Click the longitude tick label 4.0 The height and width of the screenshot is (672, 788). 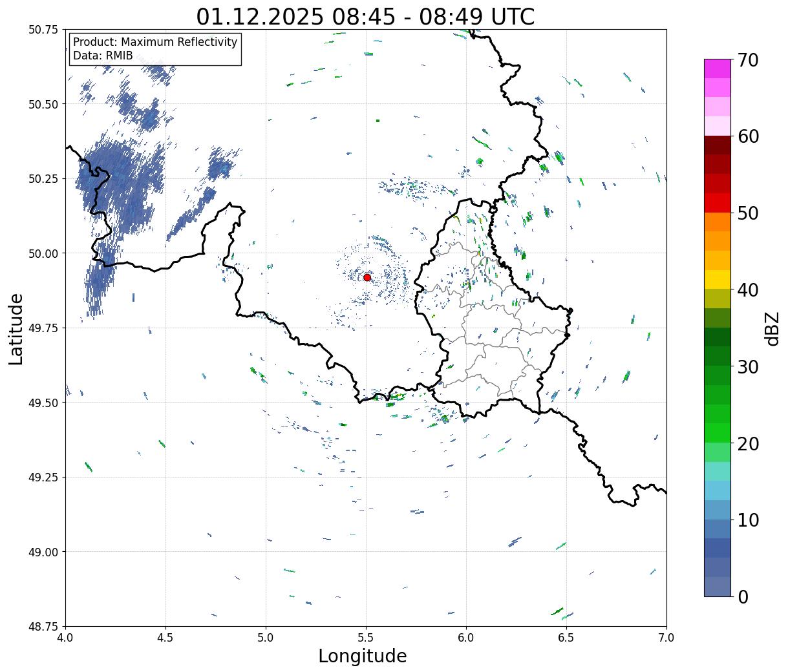[x=65, y=638]
